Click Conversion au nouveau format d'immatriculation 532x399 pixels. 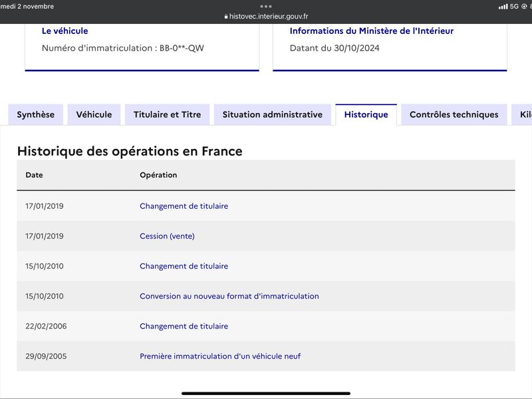click(x=229, y=296)
